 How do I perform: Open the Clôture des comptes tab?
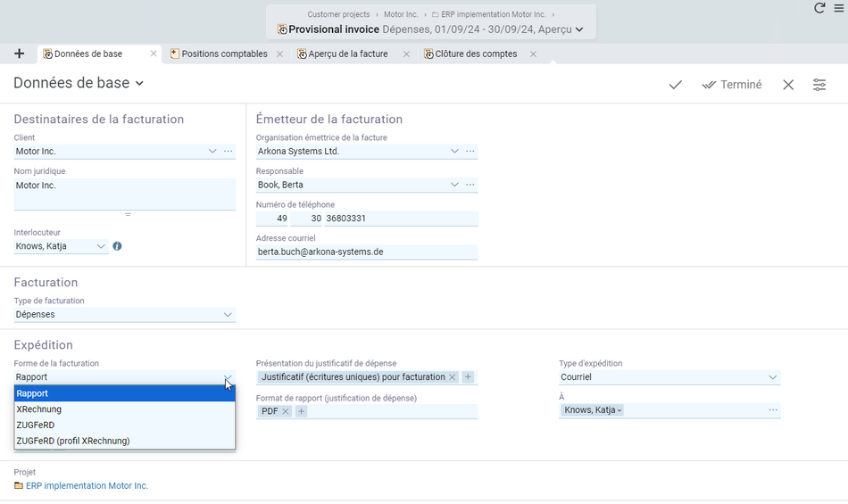476,54
